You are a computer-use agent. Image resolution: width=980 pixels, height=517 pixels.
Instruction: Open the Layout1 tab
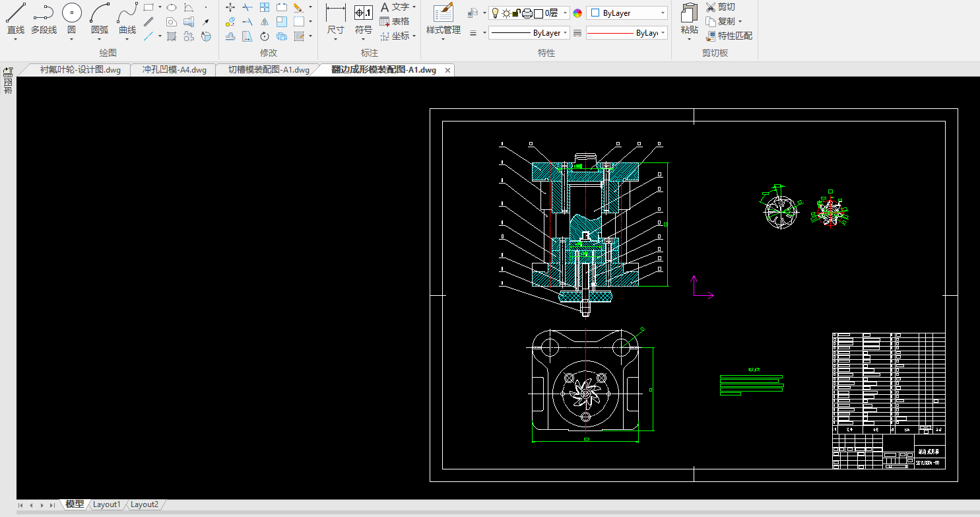(x=107, y=504)
